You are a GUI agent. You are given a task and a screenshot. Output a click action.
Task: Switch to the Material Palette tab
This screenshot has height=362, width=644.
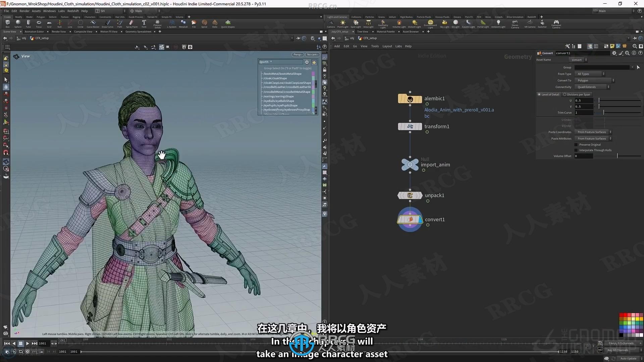[386, 32]
